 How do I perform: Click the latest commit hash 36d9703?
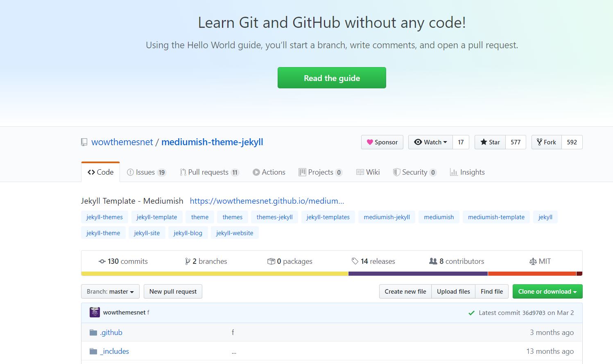pyautogui.click(x=534, y=313)
